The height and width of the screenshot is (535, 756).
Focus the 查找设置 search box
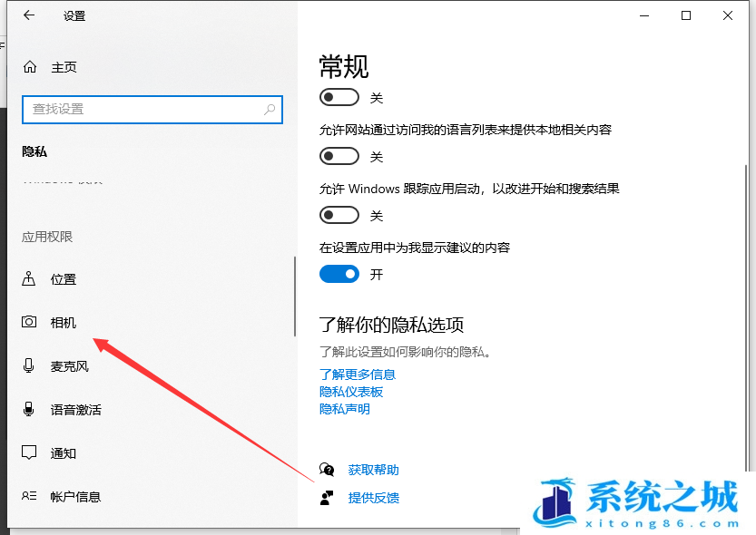152,110
